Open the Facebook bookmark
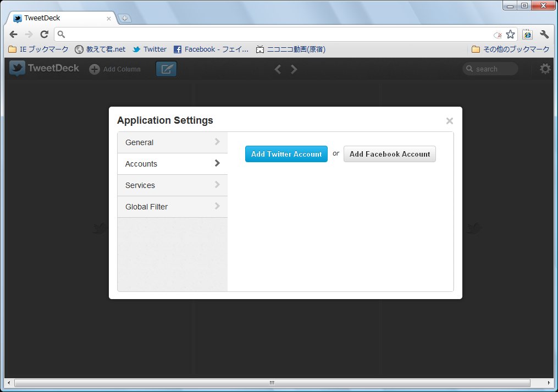Viewport: 558px width, 392px height. point(211,49)
